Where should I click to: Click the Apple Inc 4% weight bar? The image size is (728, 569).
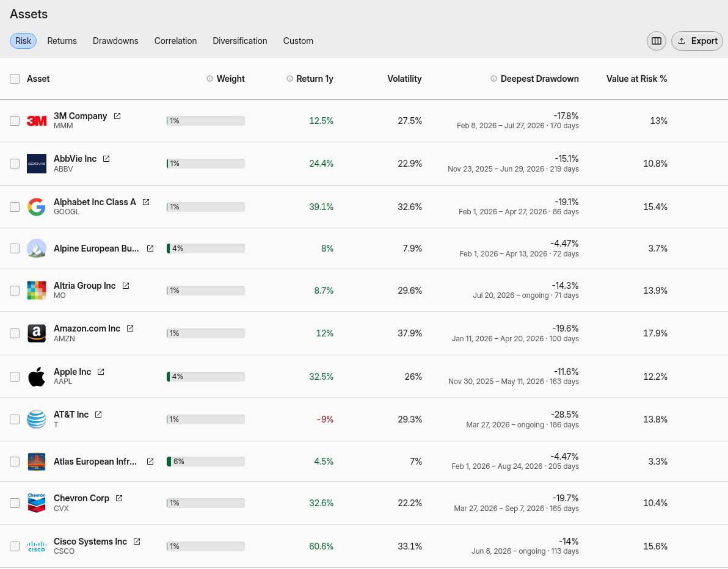[x=206, y=377]
